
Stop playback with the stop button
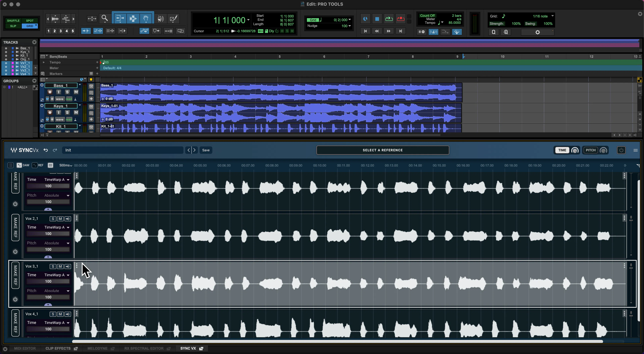coord(377,19)
